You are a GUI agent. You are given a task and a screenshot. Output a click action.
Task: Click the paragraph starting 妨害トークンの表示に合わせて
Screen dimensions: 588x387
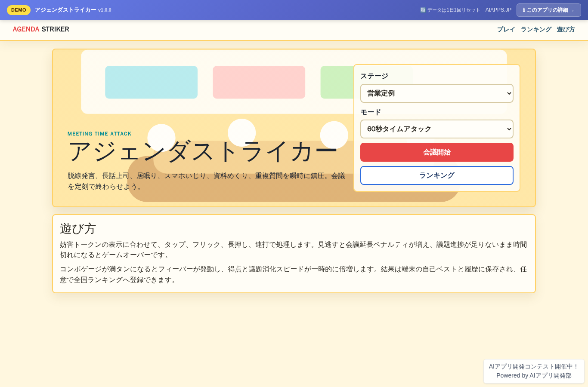pyautogui.click(x=294, y=250)
